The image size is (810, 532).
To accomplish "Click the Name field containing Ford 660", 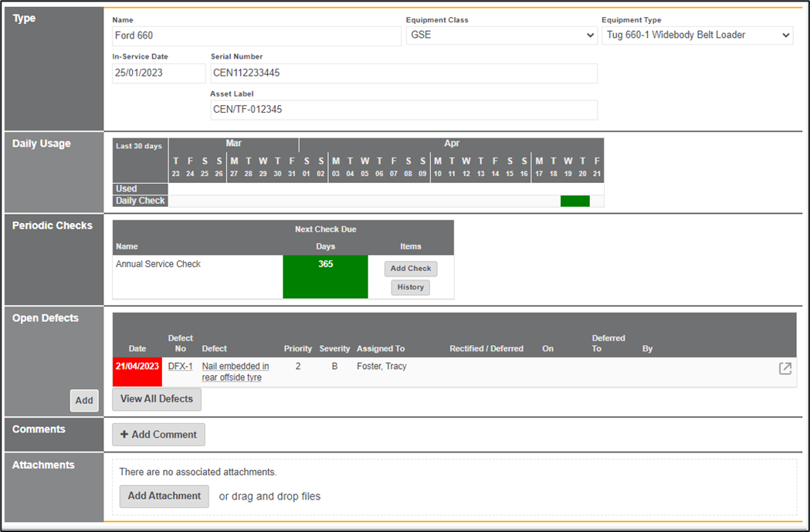I will click(x=256, y=36).
